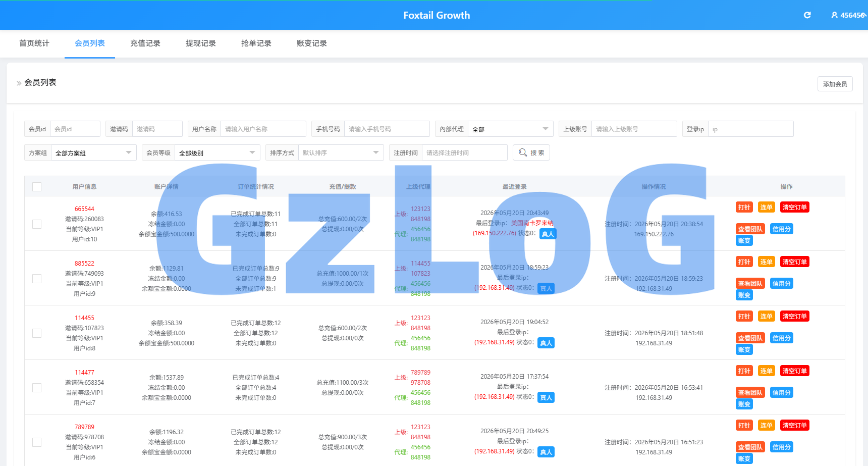Click 账变 tag for user 114477
The height and width of the screenshot is (466, 868).
pyautogui.click(x=744, y=404)
